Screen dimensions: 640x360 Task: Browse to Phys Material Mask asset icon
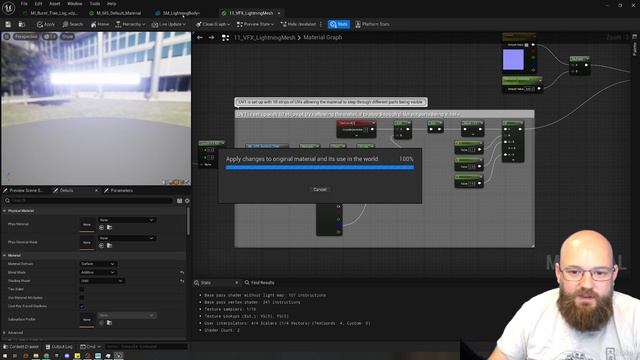coord(109,245)
